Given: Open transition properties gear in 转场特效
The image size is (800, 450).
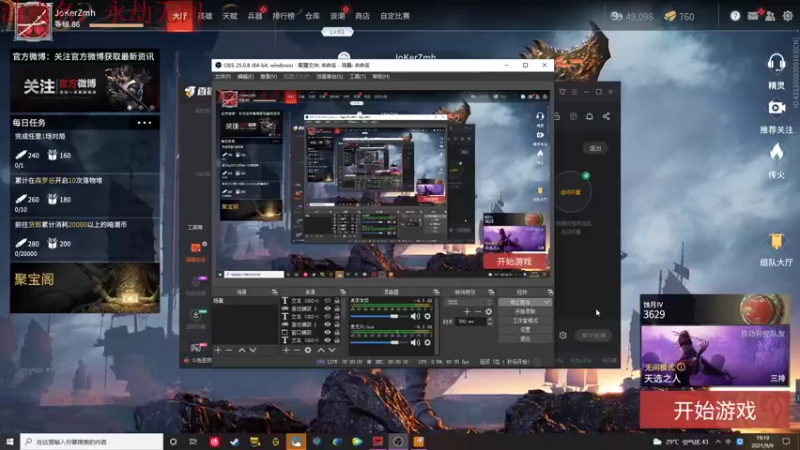Looking at the screenshot, I should (x=489, y=311).
